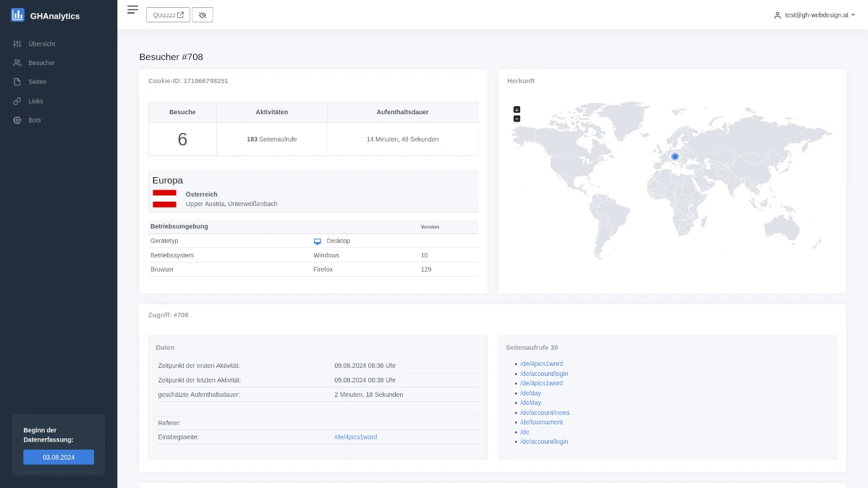Screen dimensions: 868x488
Task: Toggle the hamburger sidebar menu
Action: (132, 9)
